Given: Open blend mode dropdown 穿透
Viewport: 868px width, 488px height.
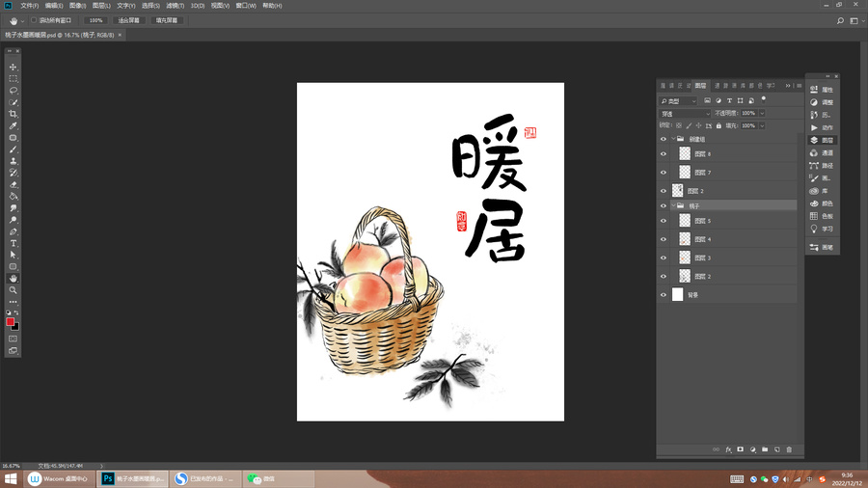Looking at the screenshot, I should pos(684,114).
